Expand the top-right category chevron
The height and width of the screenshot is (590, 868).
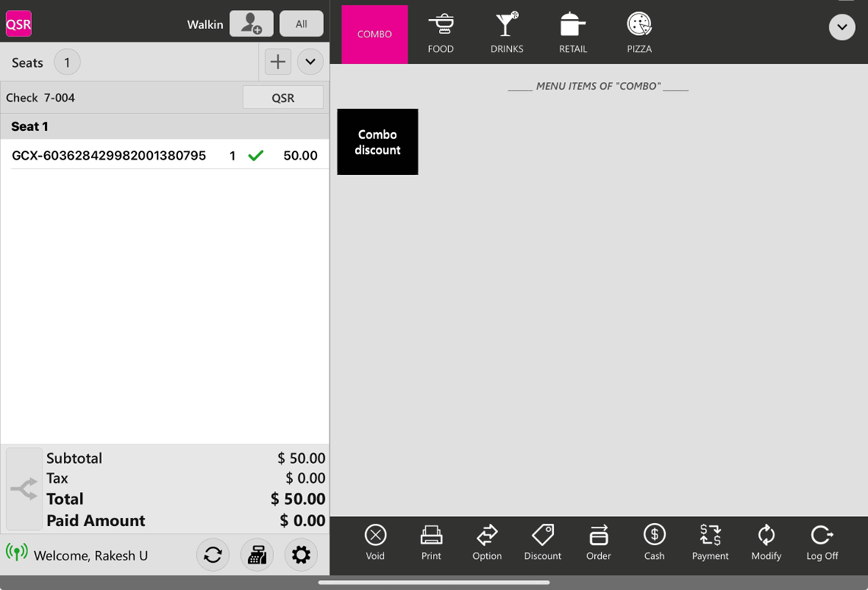click(x=841, y=27)
